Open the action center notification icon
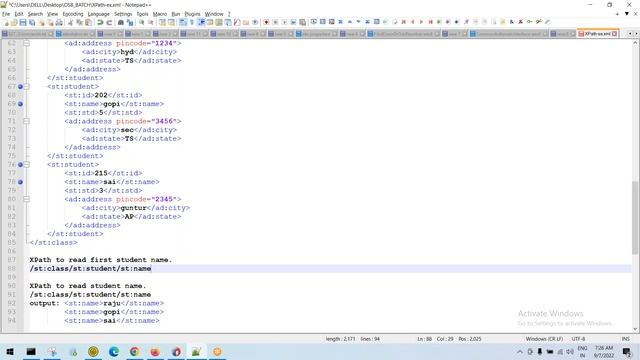This screenshot has height=360, width=640. click(627, 352)
